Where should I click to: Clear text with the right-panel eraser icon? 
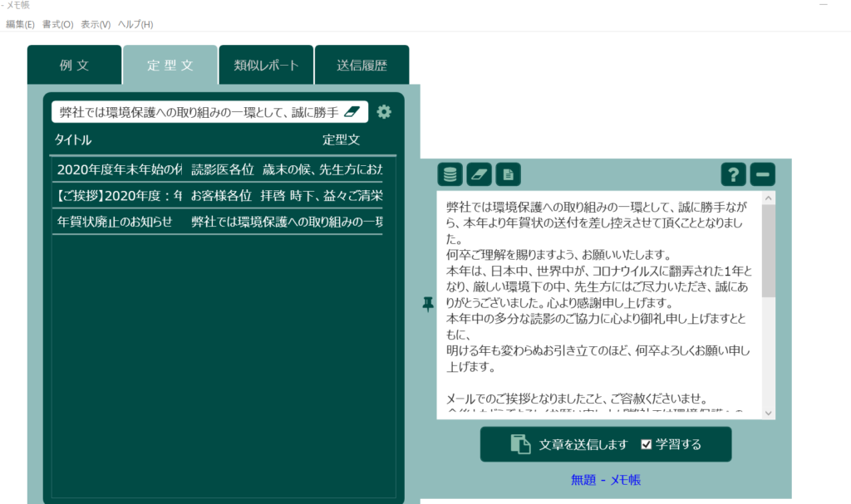(479, 174)
